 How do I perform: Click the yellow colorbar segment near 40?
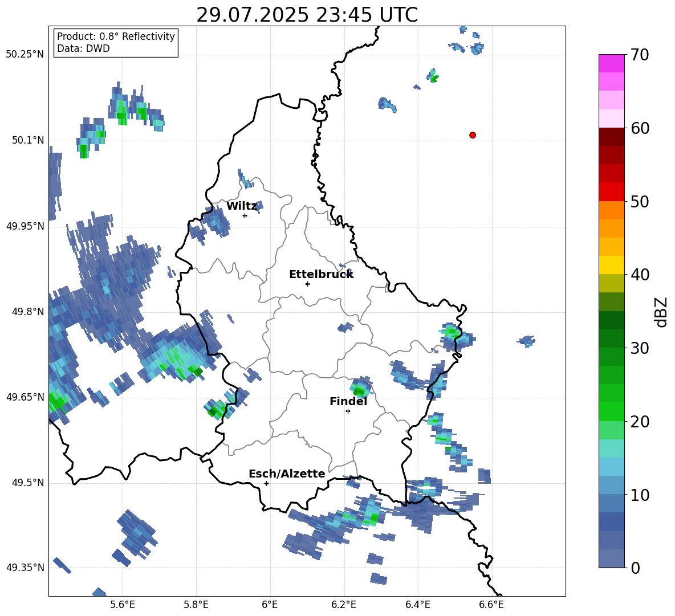click(611, 265)
